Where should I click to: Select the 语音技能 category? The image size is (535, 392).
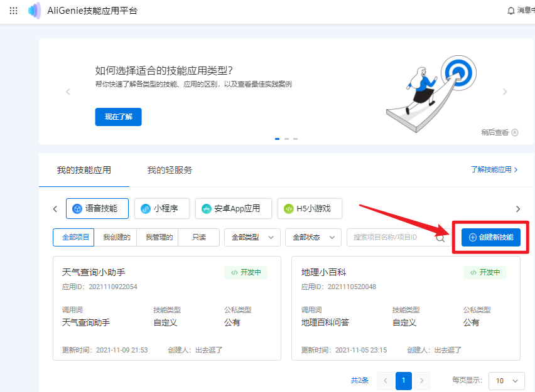97,209
